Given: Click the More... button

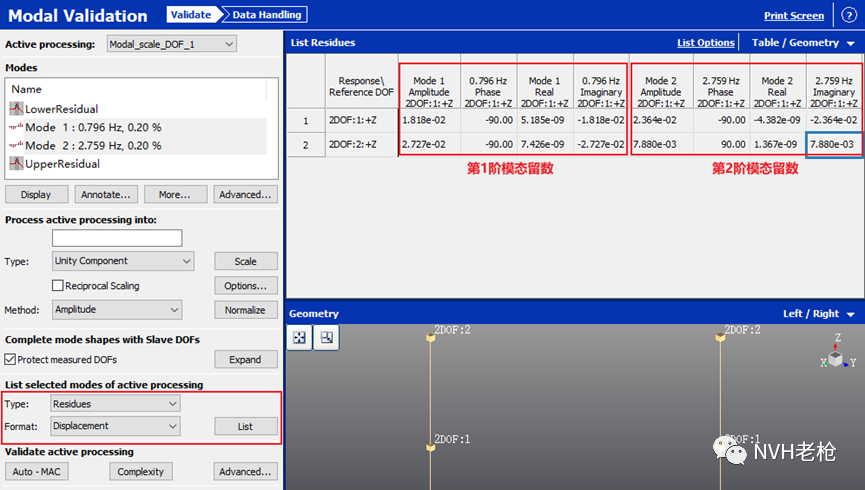Looking at the screenshot, I should pyautogui.click(x=175, y=194).
